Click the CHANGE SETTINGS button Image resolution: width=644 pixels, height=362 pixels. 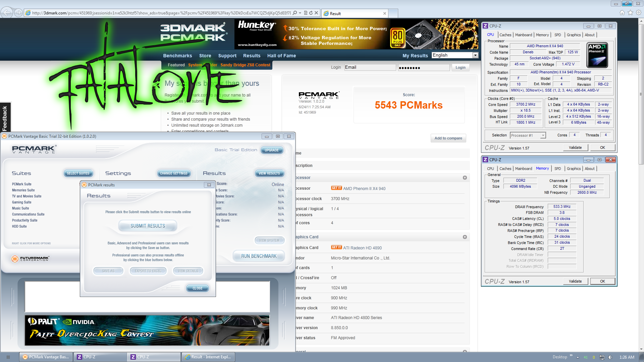(x=174, y=173)
